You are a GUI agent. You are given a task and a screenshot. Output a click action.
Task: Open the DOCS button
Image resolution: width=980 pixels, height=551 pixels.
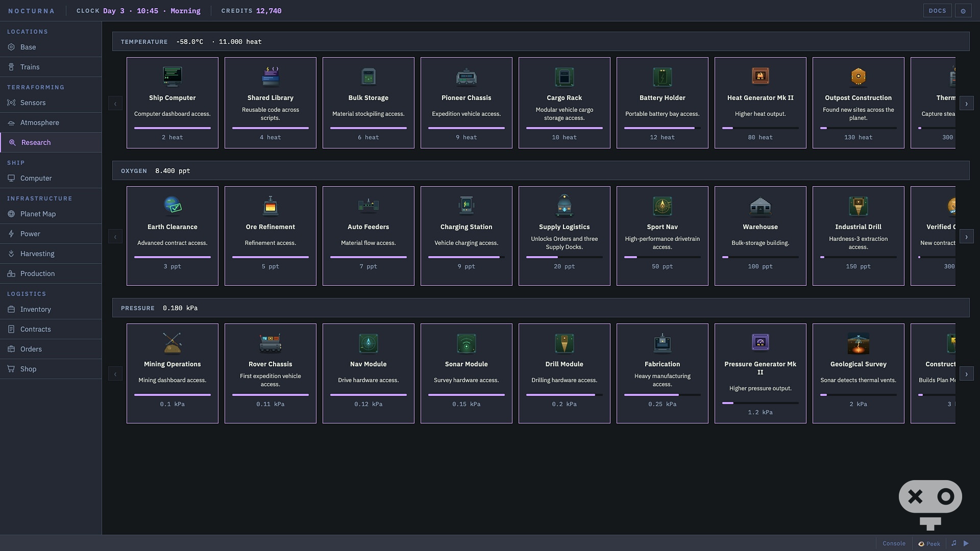(937, 11)
